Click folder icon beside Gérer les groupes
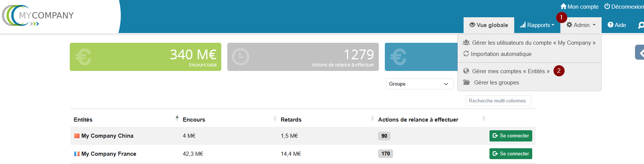 466,82
